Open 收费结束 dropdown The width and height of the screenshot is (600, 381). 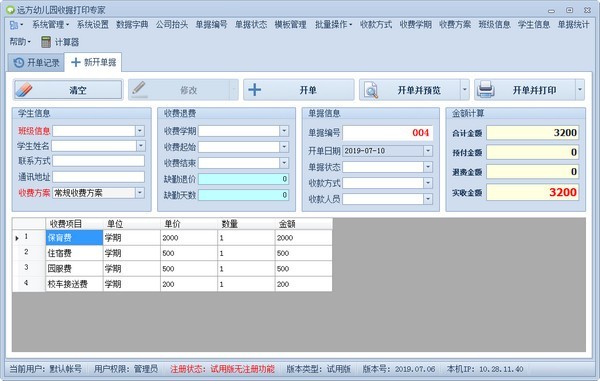284,163
